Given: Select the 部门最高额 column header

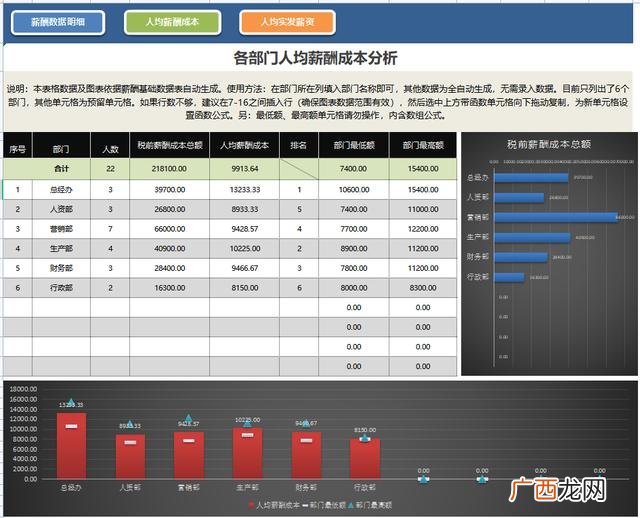Looking at the screenshot, I should [423, 145].
